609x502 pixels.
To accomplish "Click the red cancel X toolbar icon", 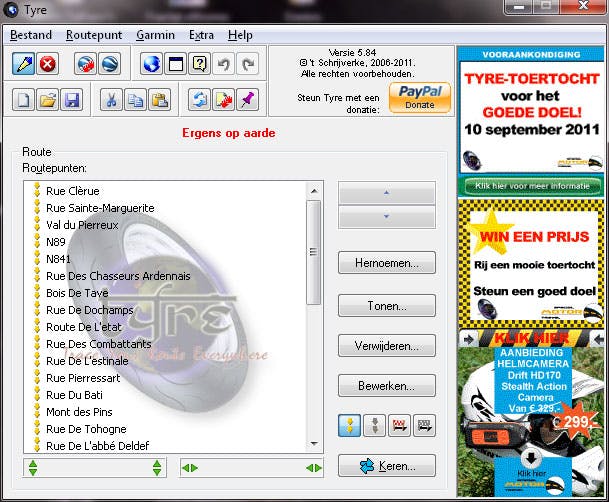I will pyautogui.click(x=48, y=64).
